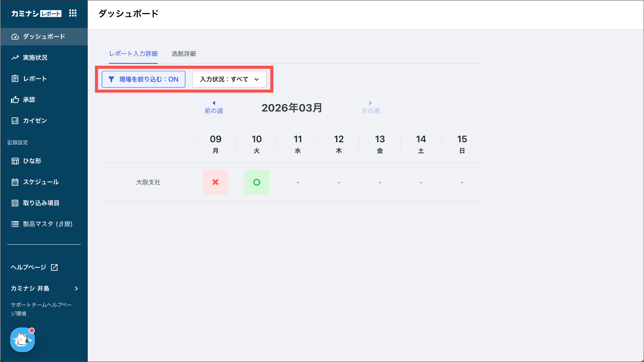Select レポート入力詳細 tab
644x362 pixels.
(x=133, y=54)
